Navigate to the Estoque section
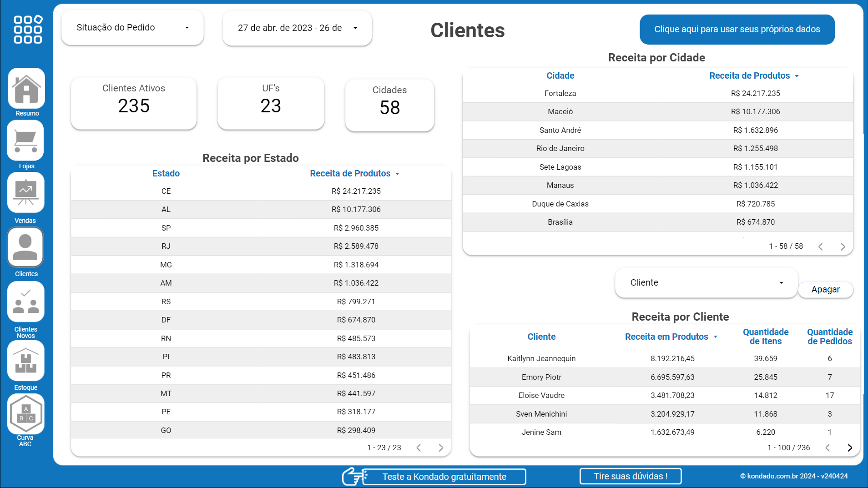 pos(26,360)
